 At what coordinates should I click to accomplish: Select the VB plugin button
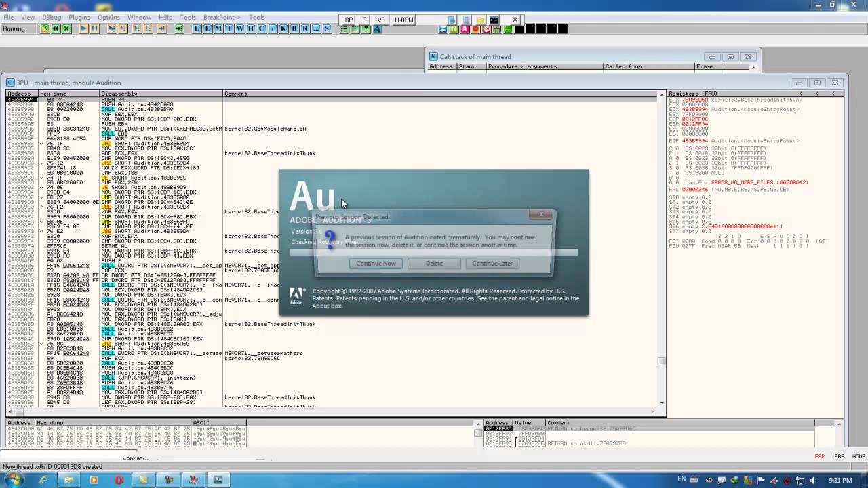380,20
